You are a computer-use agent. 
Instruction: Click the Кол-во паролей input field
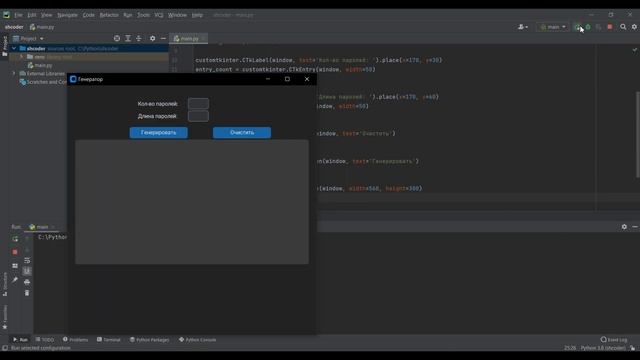(198, 104)
